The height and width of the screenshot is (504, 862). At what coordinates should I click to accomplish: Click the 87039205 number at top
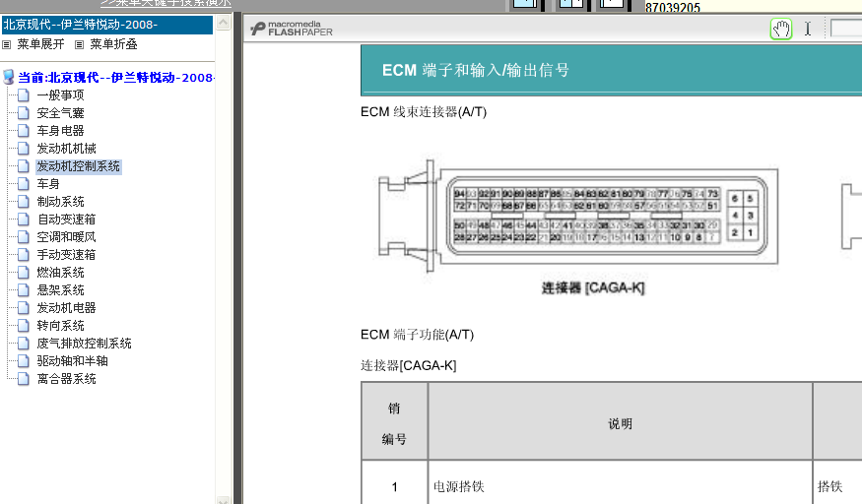(x=672, y=7)
